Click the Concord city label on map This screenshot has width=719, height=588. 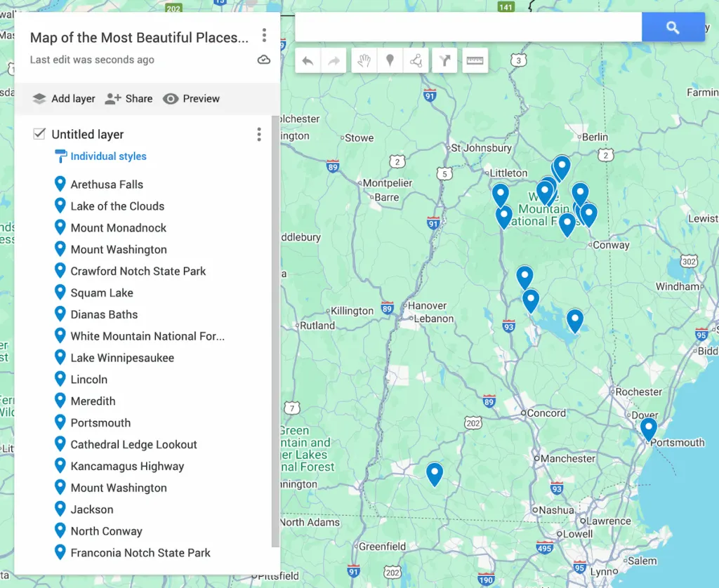click(x=546, y=413)
